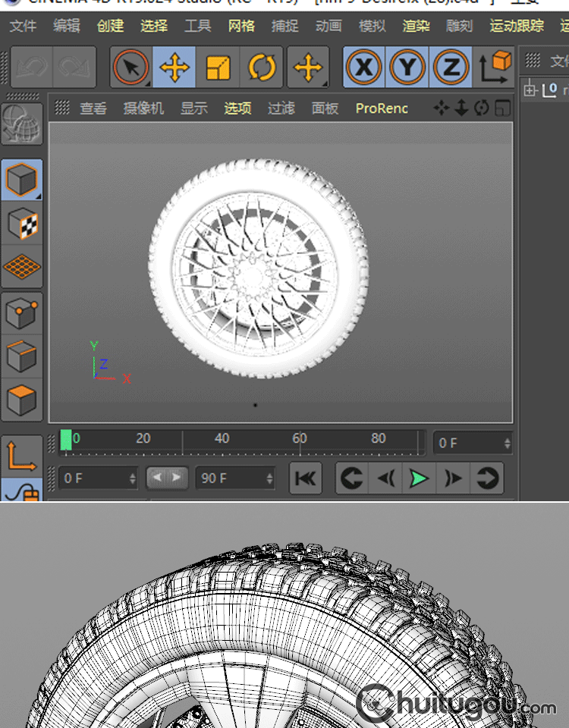This screenshot has height=728, width=569.
Task: Select the Move tool in toolbar
Action: click(x=174, y=68)
